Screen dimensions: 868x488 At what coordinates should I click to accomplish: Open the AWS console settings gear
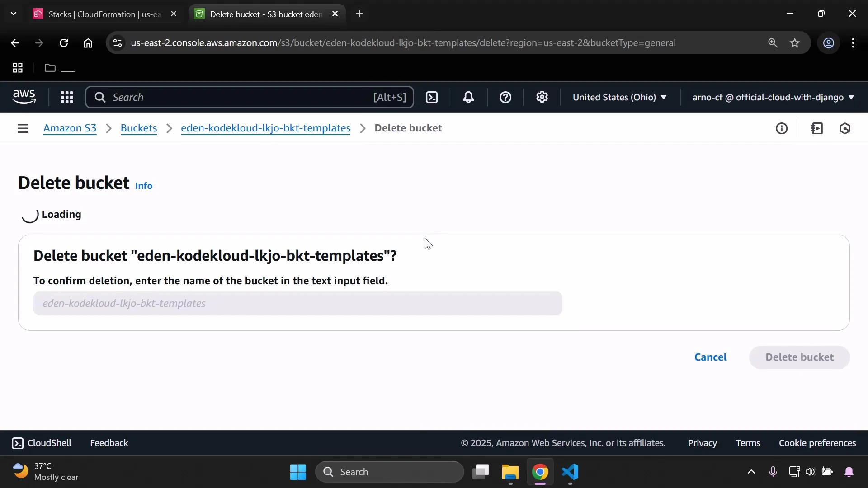pyautogui.click(x=542, y=97)
